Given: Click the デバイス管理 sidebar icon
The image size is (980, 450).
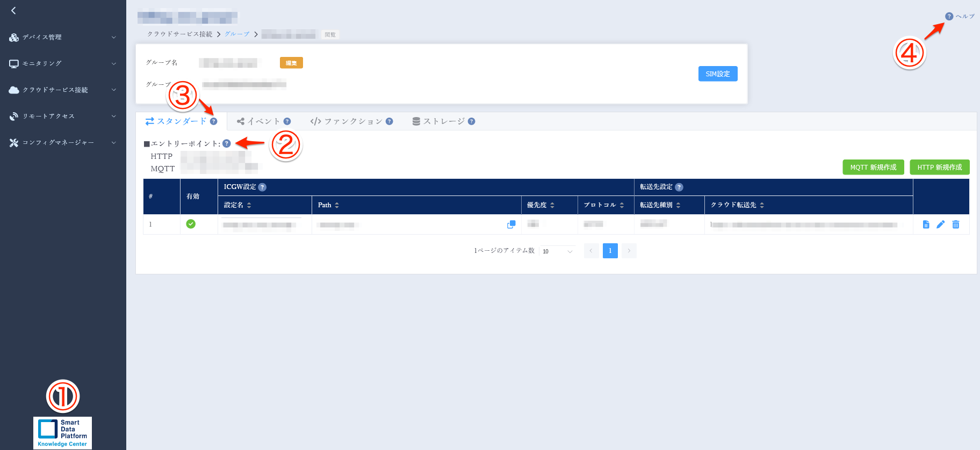Looking at the screenshot, I should click(14, 37).
